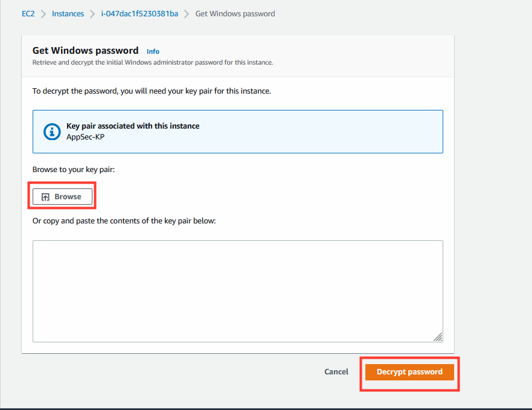Select the AppSec-KP key pair name
Screen dimensions: 532x410
pos(86,137)
